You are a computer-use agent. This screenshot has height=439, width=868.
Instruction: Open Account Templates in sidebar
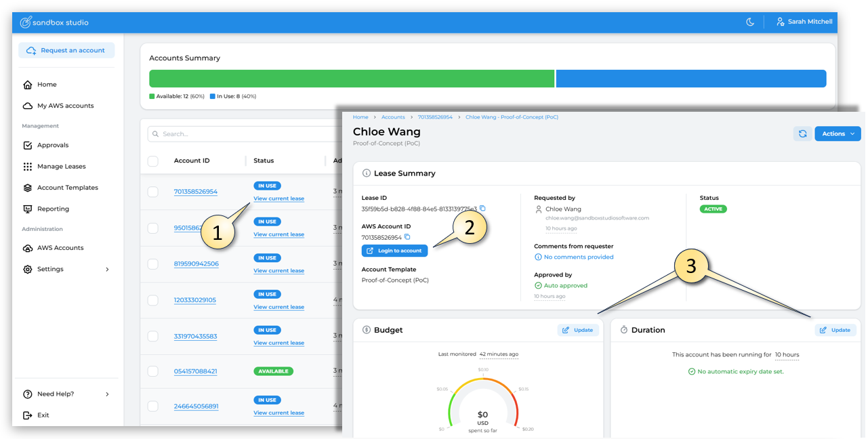click(x=67, y=188)
